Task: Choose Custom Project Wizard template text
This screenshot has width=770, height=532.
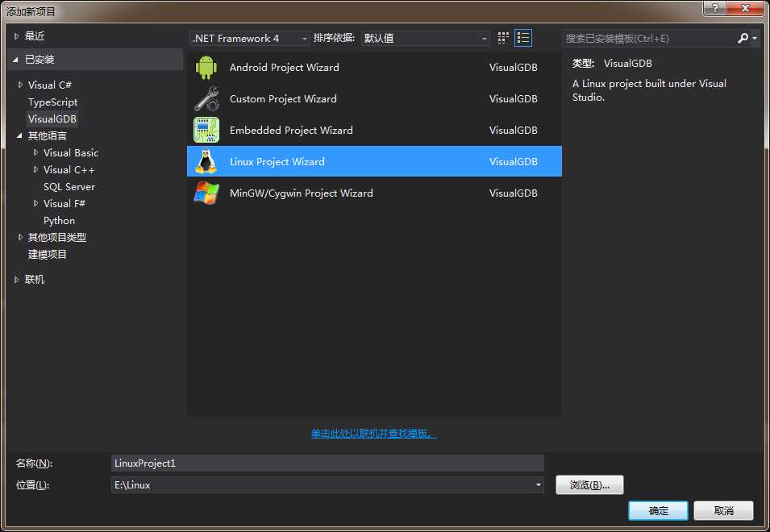Action: 283,98
